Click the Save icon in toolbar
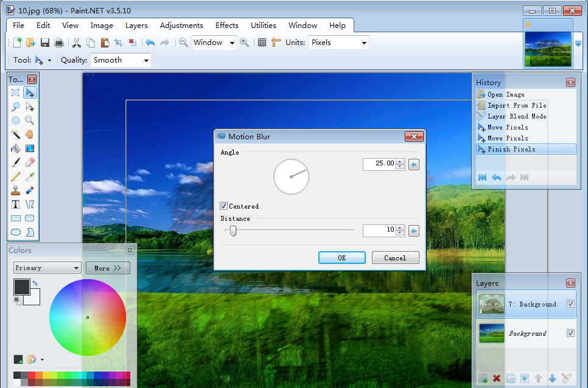Image resolution: width=588 pixels, height=388 pixels. (45, 43)
